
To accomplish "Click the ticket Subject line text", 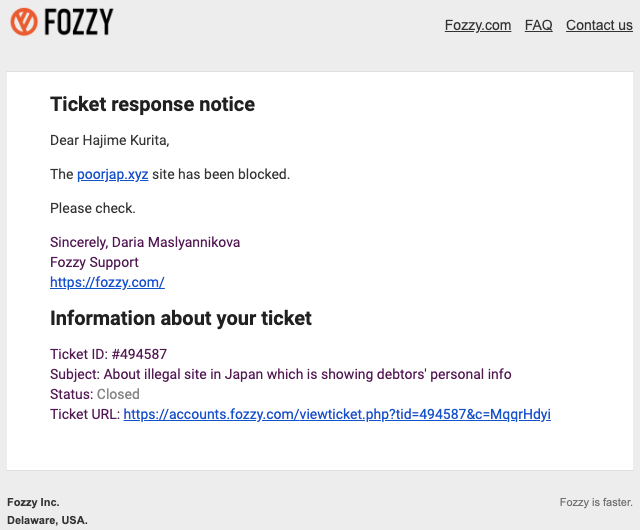I will coord(280,374).
